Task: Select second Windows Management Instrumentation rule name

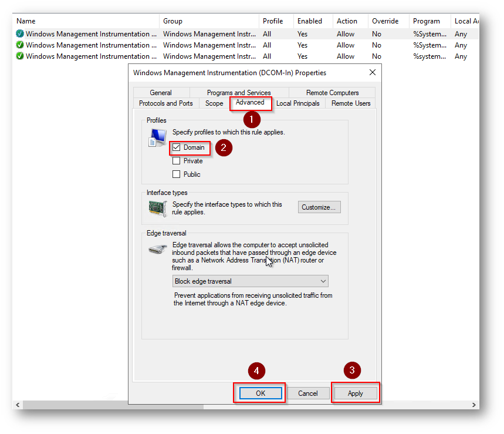Action: (91, 45)
